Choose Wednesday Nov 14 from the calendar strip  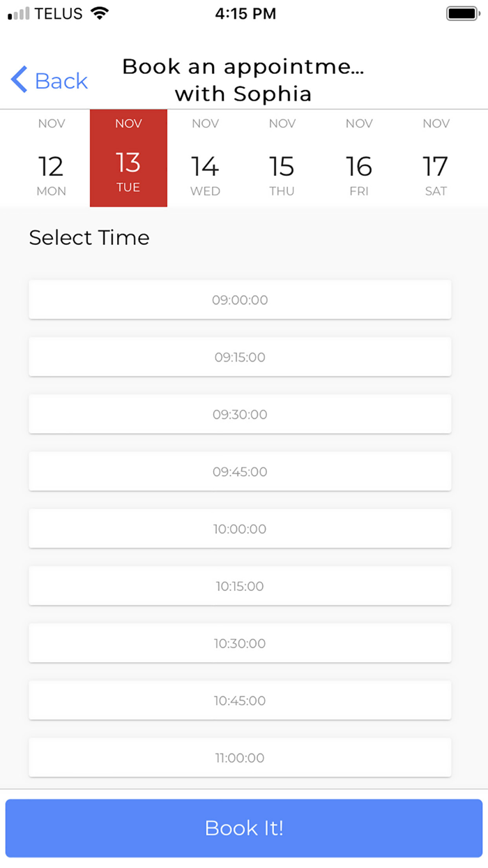(x=205, y=158)
